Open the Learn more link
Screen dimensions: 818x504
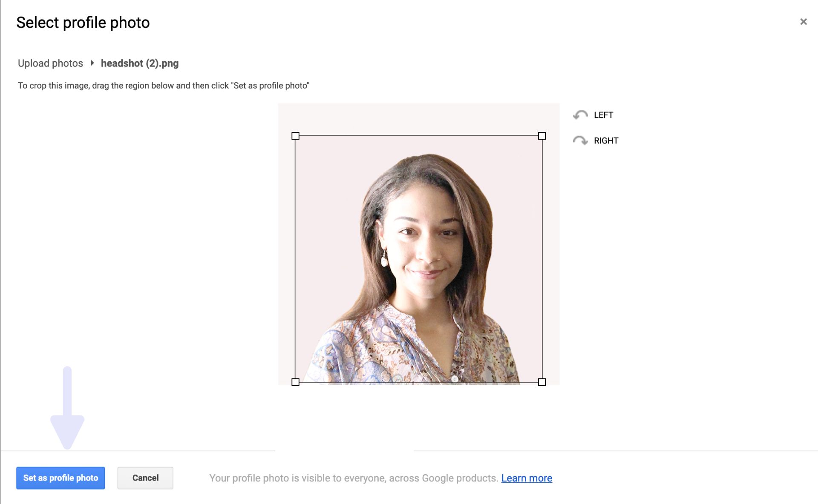point(527,478)
